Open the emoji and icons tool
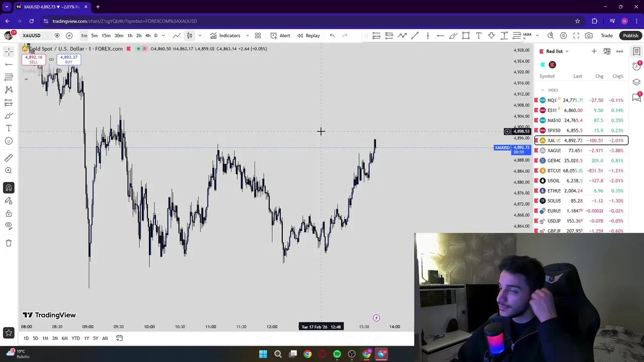This screenshot has height=362, width=644. (9, 141)
